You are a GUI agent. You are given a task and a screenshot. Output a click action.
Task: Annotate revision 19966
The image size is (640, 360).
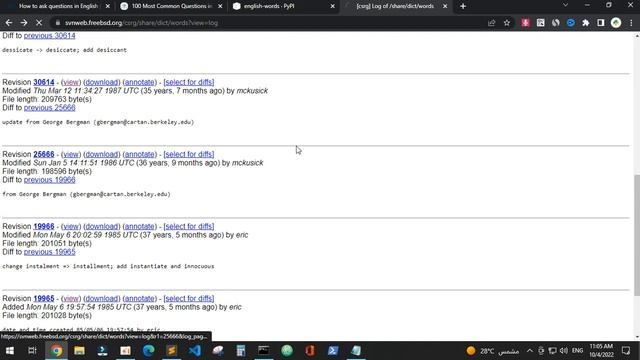tap(140, 226)
